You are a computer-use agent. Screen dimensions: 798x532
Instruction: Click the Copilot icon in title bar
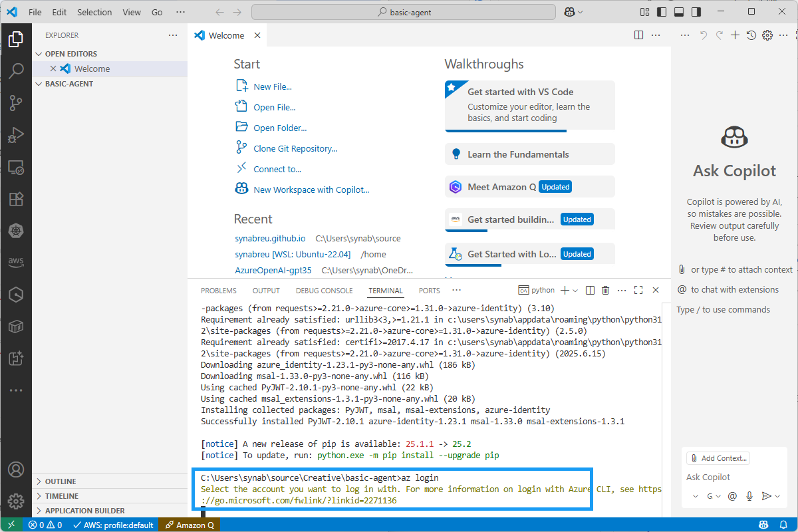[x=569, y=12]
